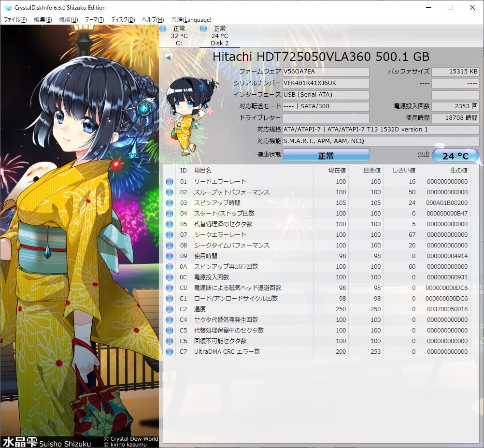The height and width of the screenshot is (448, 484).
Task: Select the UltraDMA CRC エラー数 attribute name
Action: [227, 352]
